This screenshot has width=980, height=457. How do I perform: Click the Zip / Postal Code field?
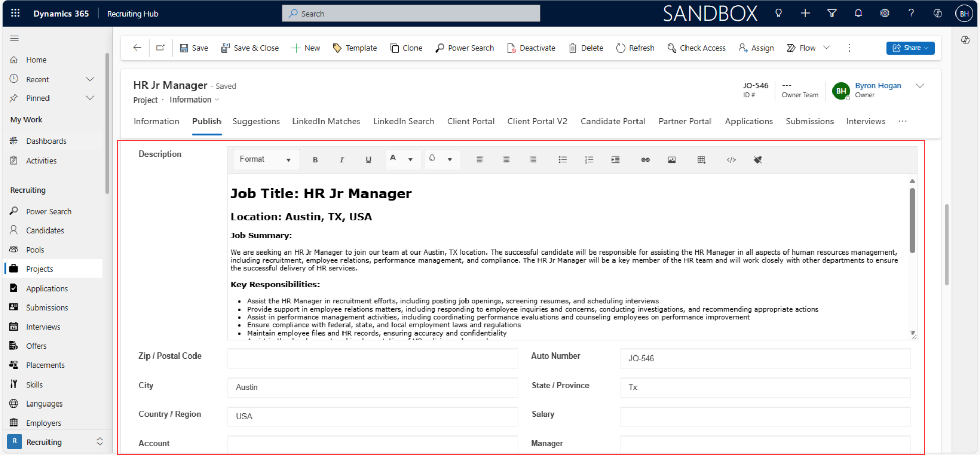373,359
